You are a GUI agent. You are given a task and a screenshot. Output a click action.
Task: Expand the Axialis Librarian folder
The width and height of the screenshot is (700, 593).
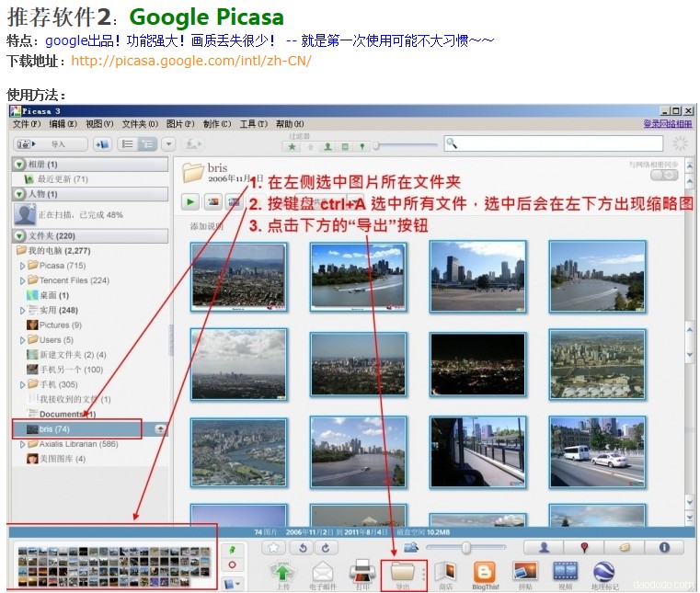(23, 444)
